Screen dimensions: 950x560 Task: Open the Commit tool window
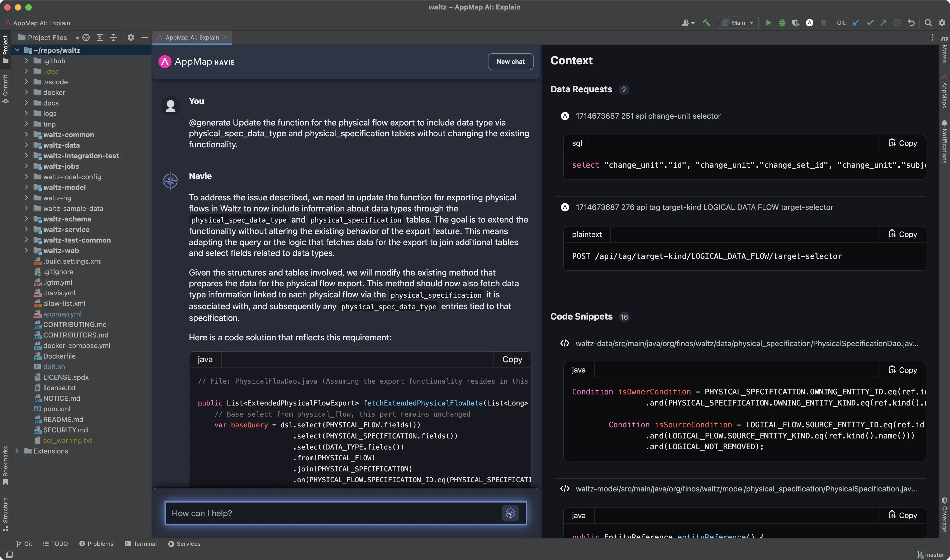click(5, 89)
